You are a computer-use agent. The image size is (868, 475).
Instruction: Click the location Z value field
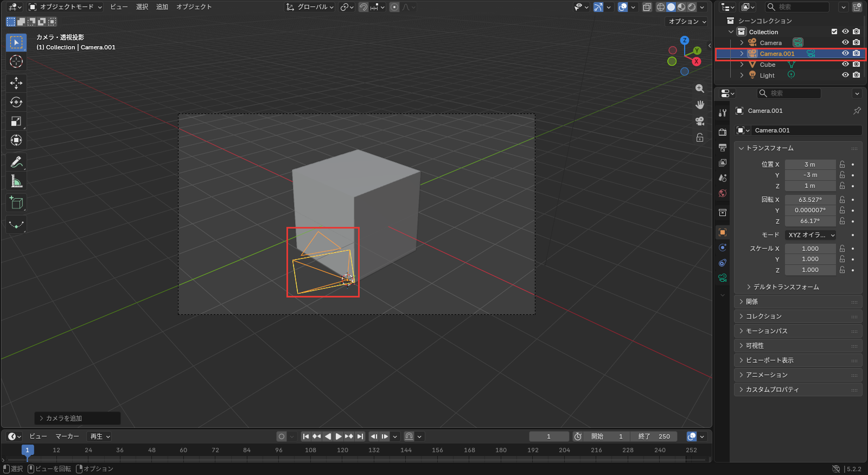point(810,186)
